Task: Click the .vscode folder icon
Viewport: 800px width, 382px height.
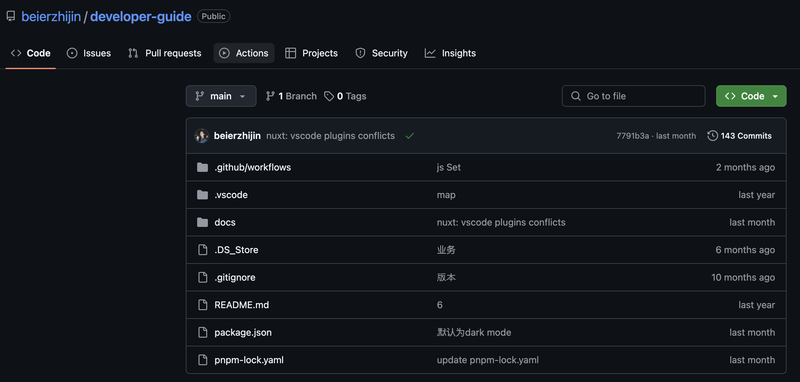Action: pyautogui.click(x=203, y=195)
